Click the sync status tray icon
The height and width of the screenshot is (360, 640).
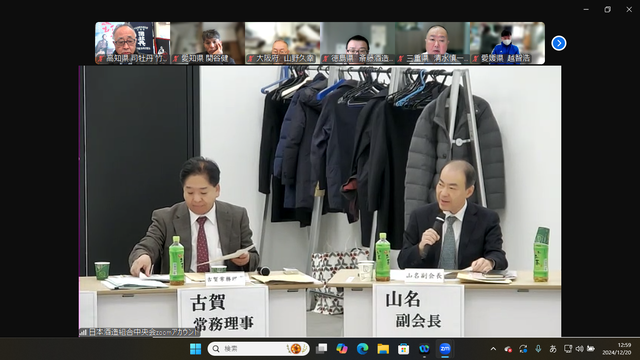523,349
